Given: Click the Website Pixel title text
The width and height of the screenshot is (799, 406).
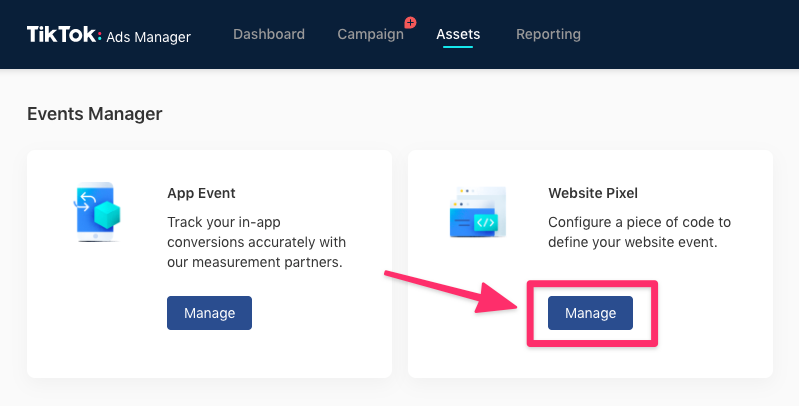Looking at the screenshot, I should pos(592,193).
